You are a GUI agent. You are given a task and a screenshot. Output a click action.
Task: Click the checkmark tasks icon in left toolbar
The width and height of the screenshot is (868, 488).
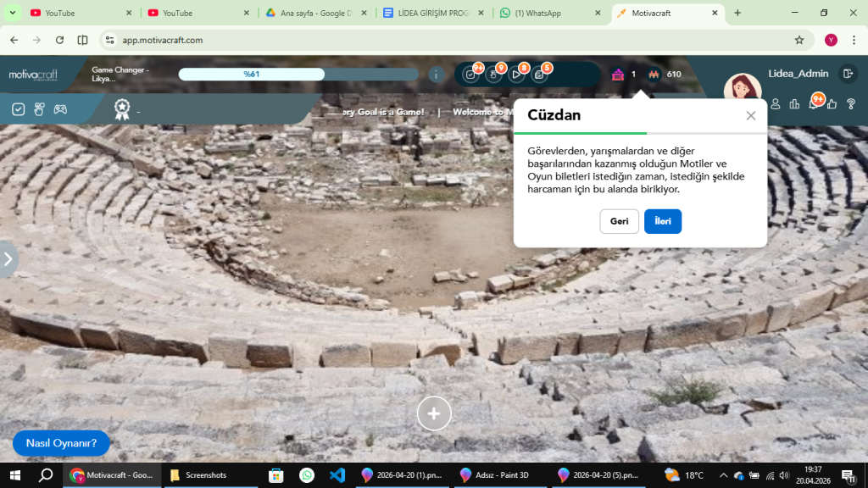tap(19, 109)
